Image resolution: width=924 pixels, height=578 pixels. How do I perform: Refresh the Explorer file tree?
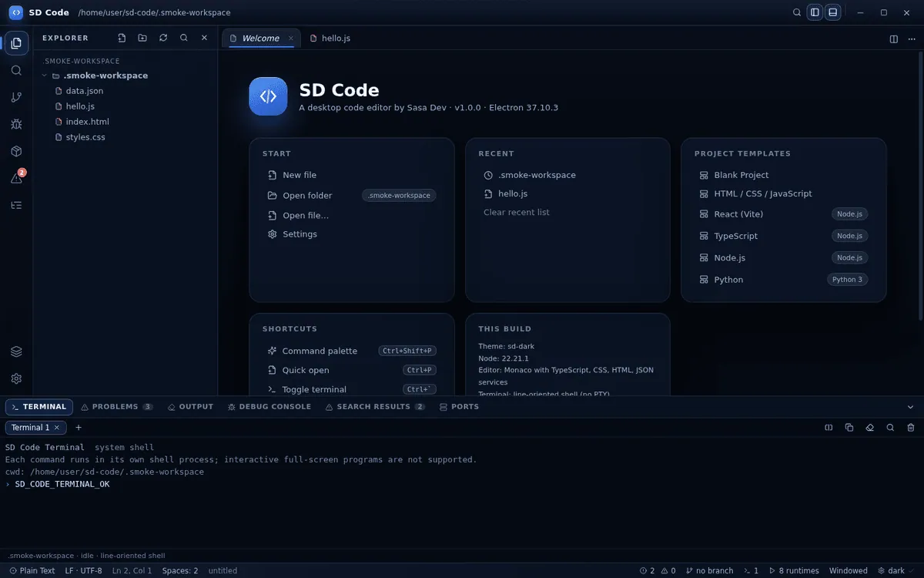[x=163, y=38]
